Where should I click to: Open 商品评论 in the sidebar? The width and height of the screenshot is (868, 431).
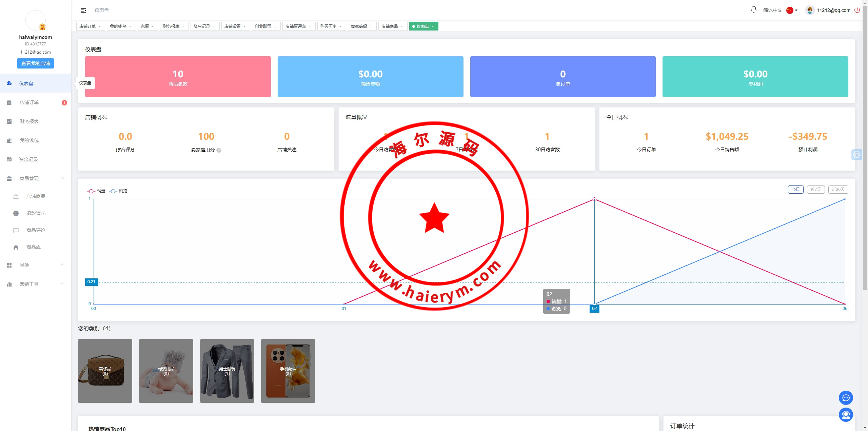(36, 230)
